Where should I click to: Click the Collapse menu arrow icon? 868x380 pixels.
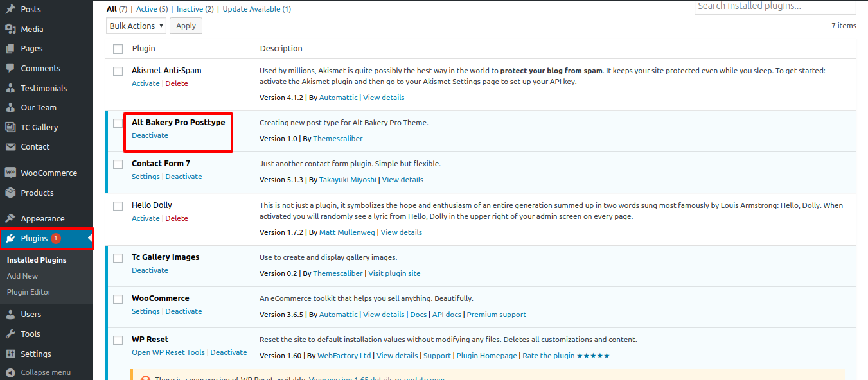[10, 372]
